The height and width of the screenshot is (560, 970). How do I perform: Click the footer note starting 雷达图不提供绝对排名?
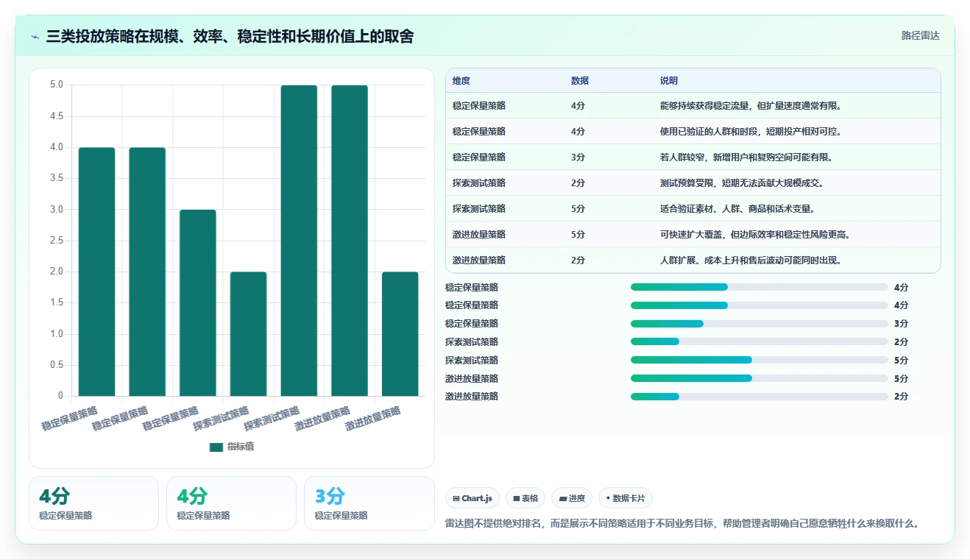click(x=682, y=524)
